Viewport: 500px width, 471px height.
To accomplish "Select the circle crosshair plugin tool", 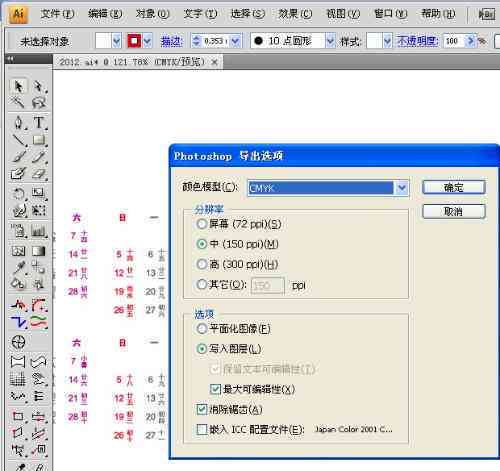I will 18,342.
